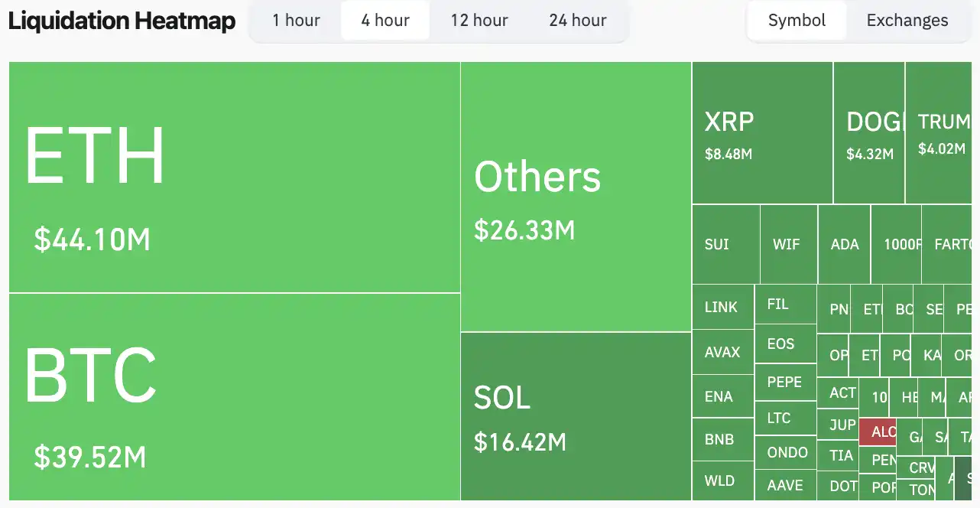Select the Others $26.33M block
Image resolution: width=980 pixels, height=508 pixels.
click(576, 197)
